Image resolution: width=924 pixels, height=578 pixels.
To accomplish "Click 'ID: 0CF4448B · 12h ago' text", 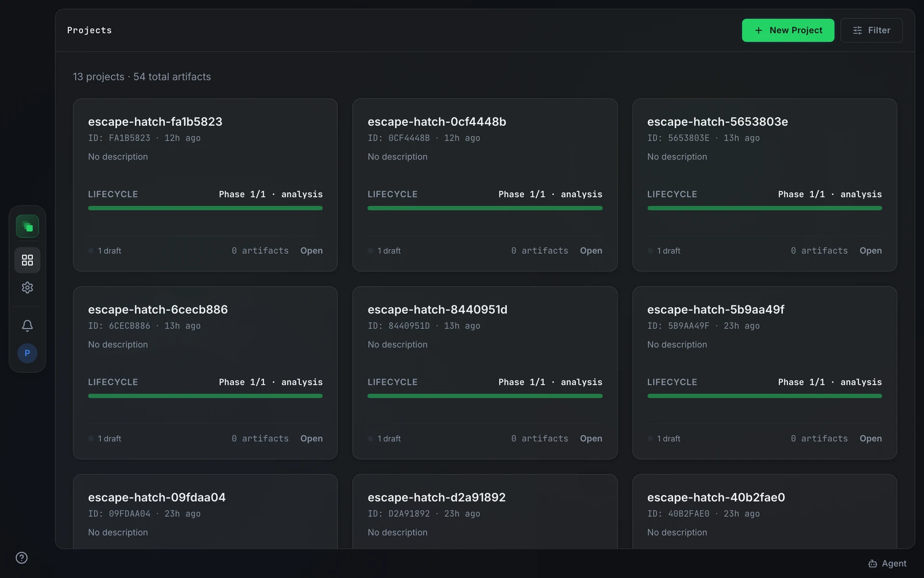I will [424, 138].
